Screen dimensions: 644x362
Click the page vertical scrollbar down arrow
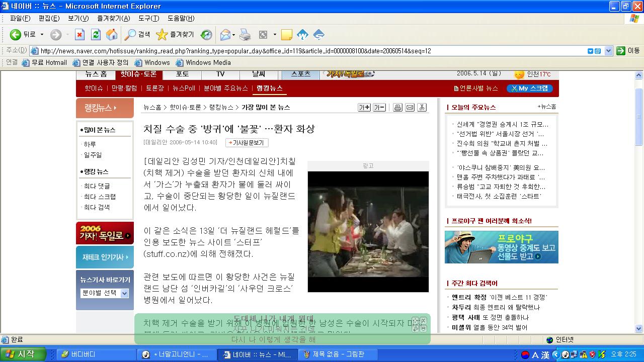(639, 329)
